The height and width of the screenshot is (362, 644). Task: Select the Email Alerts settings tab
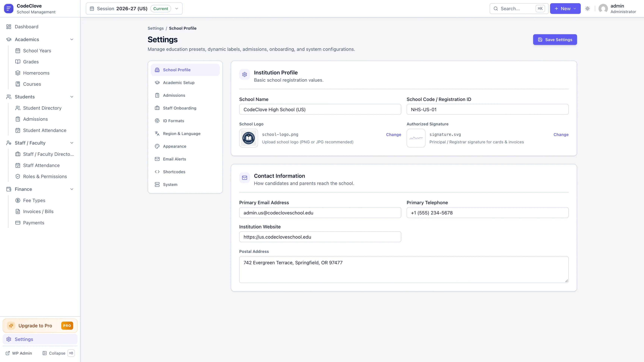(x=185, y=159)
